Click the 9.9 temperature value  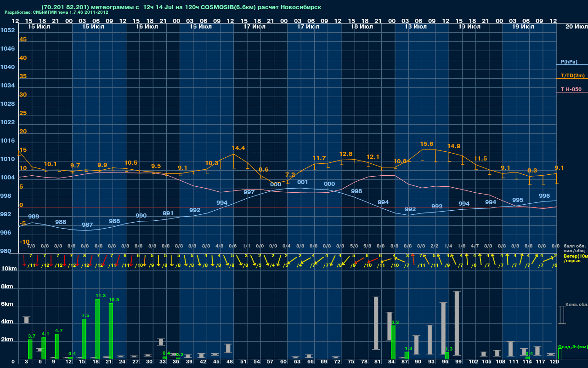tap(102, 165)
